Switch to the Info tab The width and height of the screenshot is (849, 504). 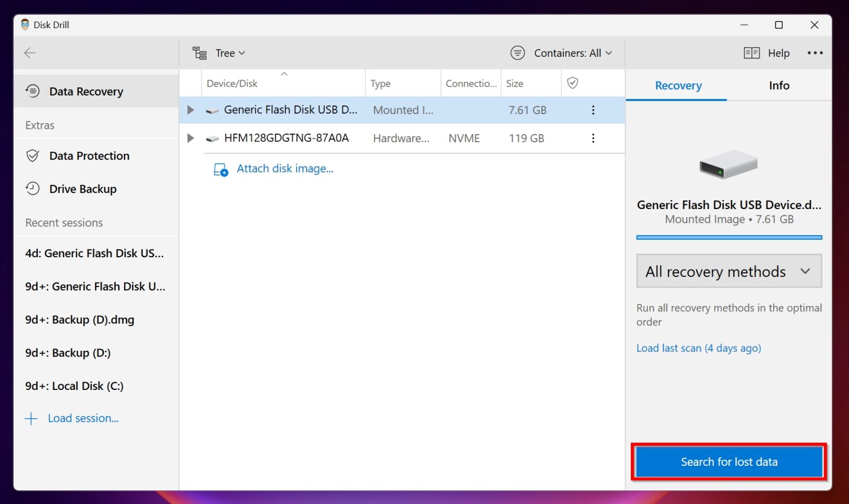pyautogui.click(x=778, y=85)
